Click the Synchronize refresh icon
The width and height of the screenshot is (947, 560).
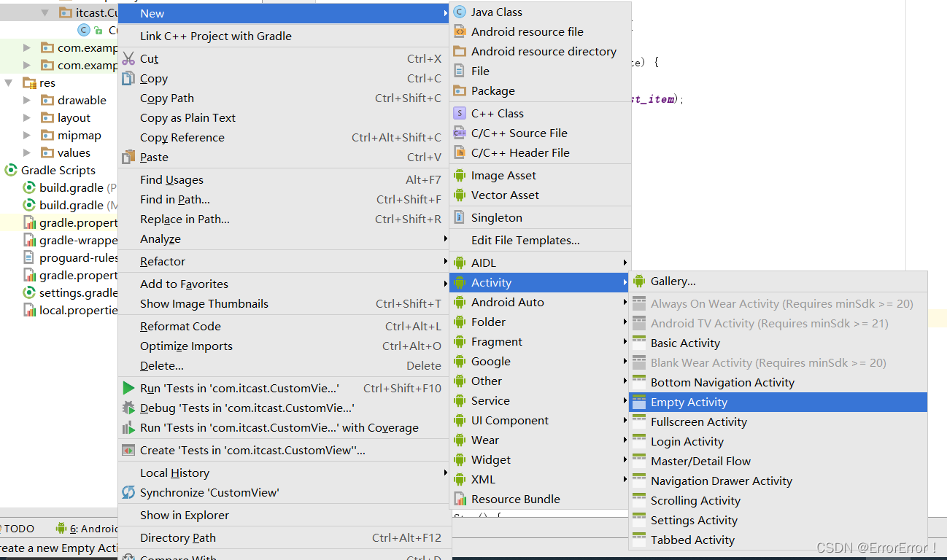click(x=128, y=492)
